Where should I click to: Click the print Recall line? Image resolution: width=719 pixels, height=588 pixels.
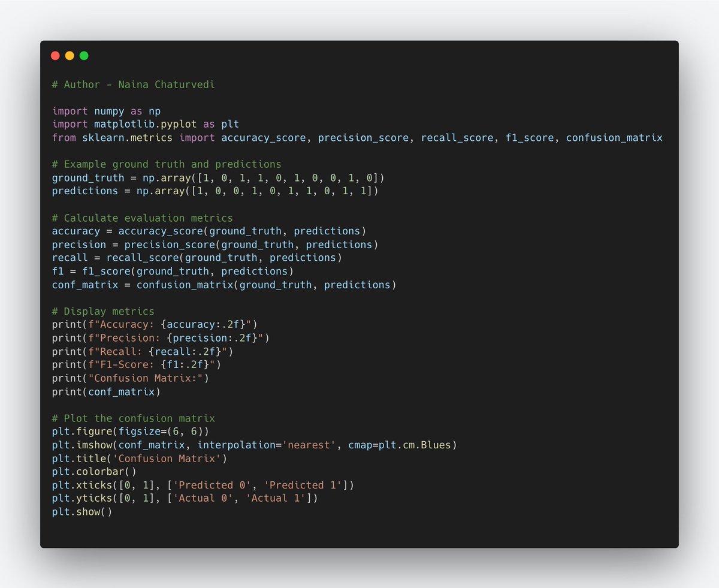tap(143, 351)
